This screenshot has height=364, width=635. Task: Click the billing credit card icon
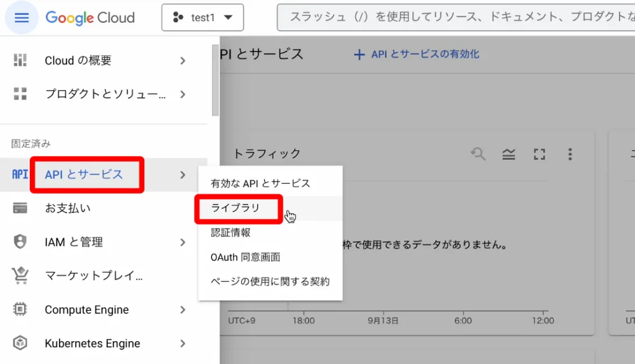[x=20, y=208]
